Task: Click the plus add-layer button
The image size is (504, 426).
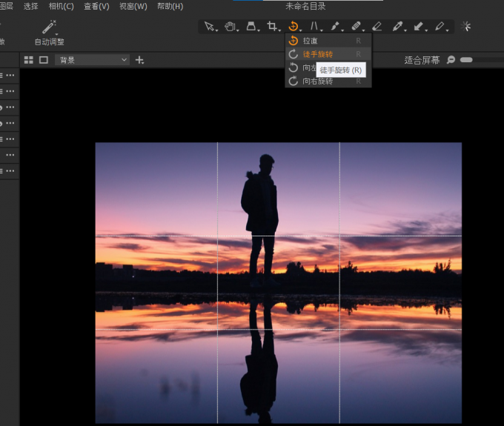Action: click(x=139, y=60)
